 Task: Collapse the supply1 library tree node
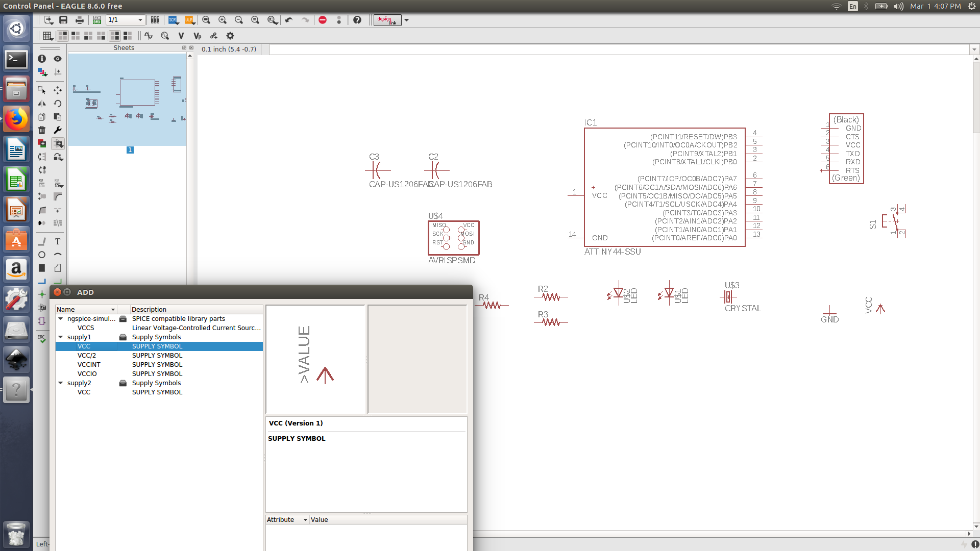tap(61, 337)
